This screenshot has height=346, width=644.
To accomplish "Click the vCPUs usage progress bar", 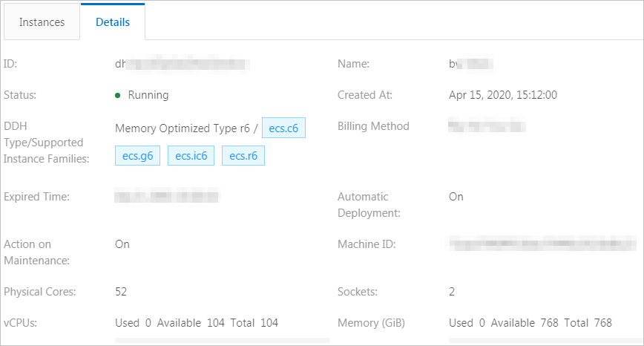I will (222, 340).
